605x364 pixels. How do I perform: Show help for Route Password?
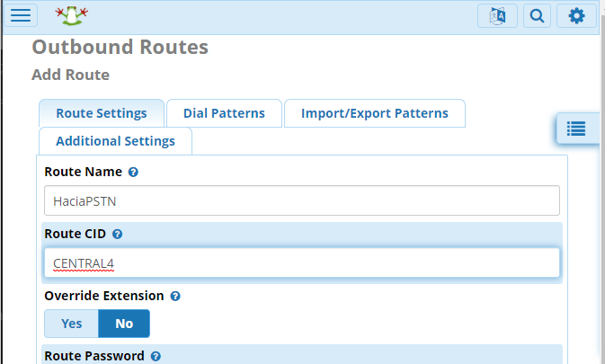[x=156, y=356]
